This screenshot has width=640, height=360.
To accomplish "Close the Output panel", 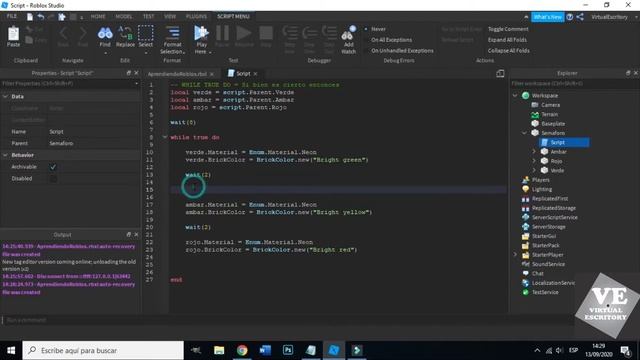I will tap(136, 234).
